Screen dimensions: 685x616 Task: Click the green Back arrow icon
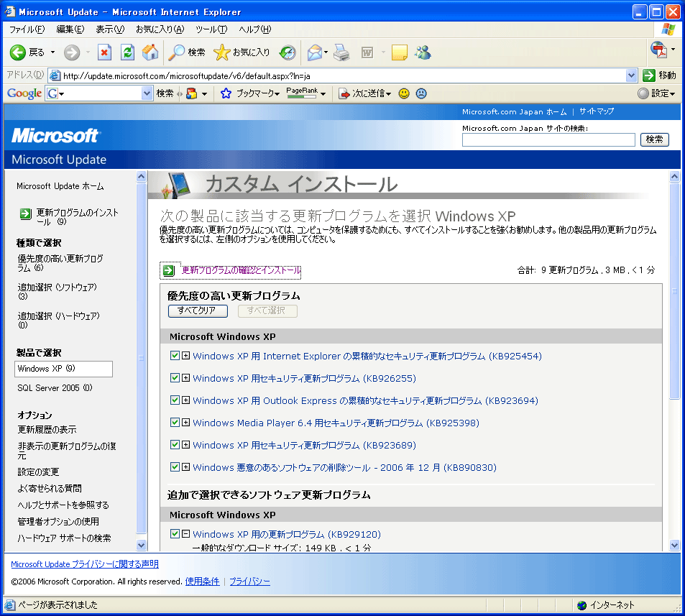point(18,52)
